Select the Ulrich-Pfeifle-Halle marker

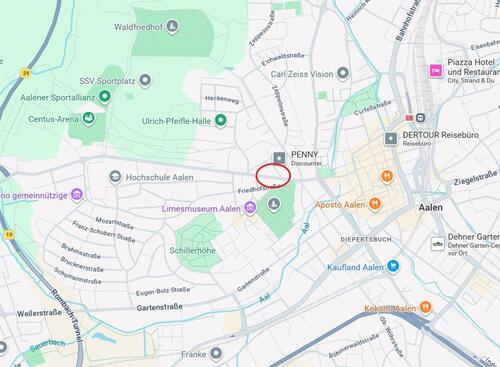point(220,120)
